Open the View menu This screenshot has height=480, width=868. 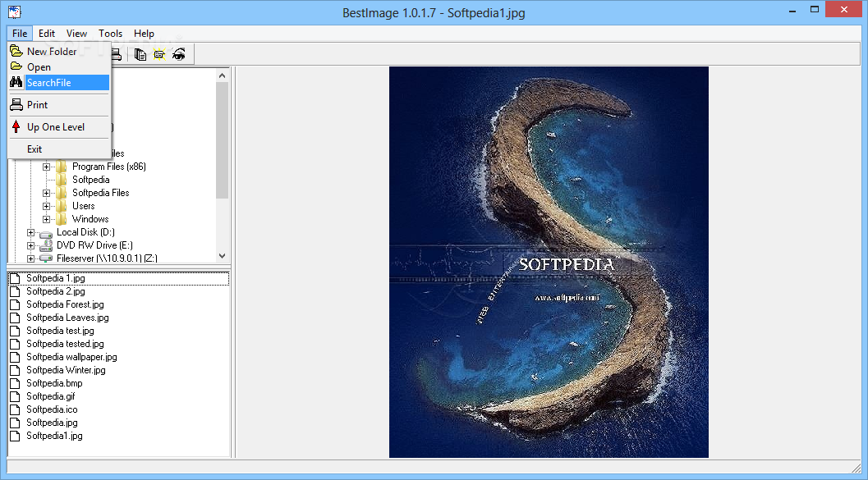[x=76, y=33]
